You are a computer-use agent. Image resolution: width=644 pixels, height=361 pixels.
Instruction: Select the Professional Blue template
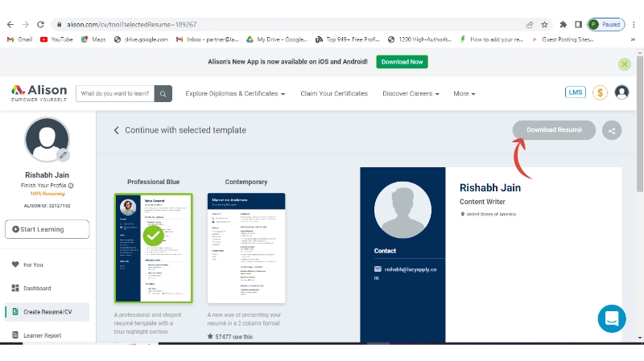[153, 248]
